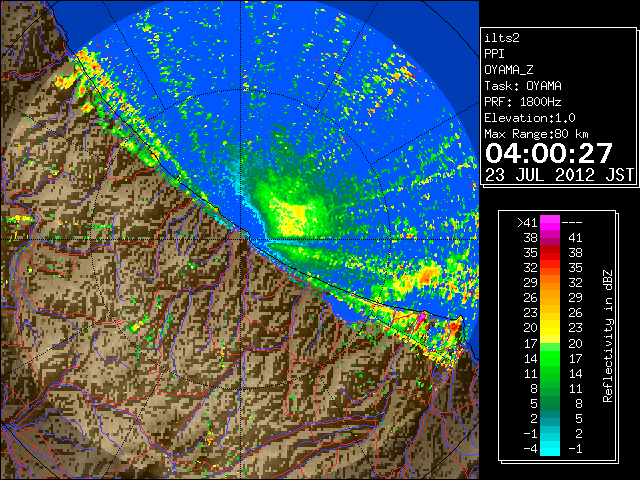Select the "PRF: 1800Hz" value
Screen dimensions: 640x480
523,102
